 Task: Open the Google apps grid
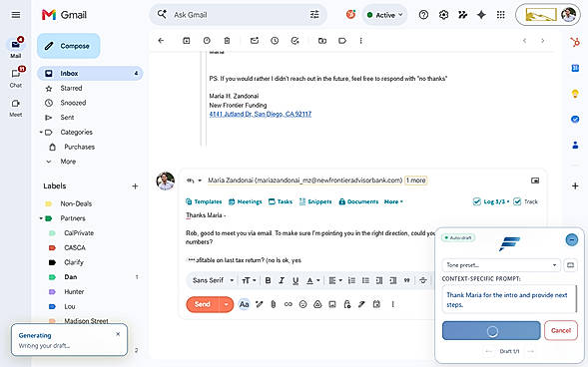tap(500, 15)
